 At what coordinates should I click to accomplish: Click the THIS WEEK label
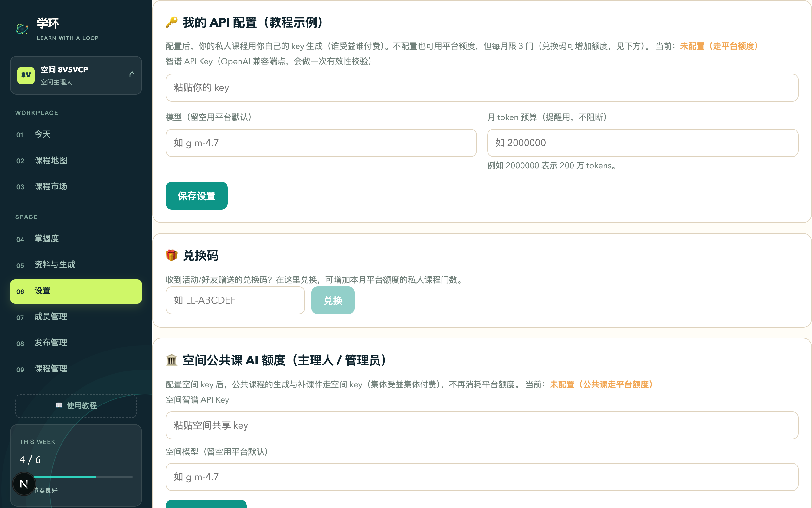pyautogui.click(x=37, y=442)
